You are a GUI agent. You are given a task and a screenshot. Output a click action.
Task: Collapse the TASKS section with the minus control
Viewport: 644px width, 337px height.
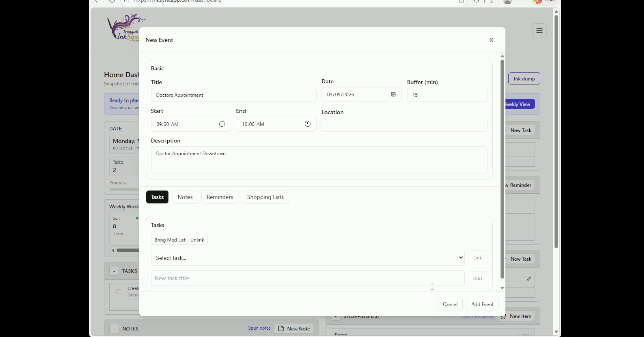click(114, 271)
